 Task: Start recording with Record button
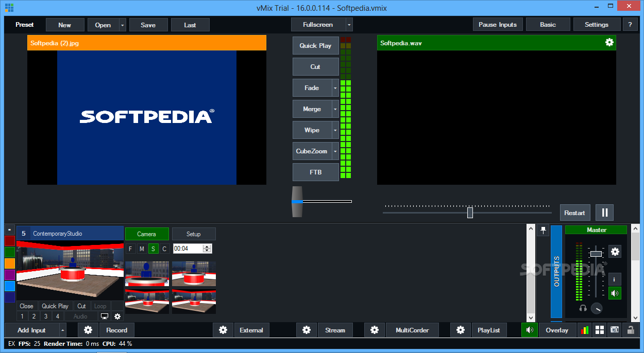117,330
